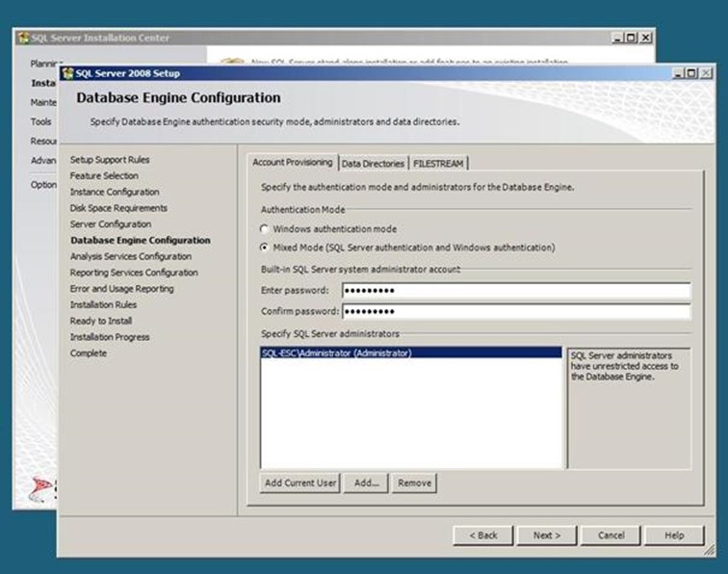Viewport: 728px width, 574px height.
Task: Click Setup Support Rules step
Action: pos(110,160)
